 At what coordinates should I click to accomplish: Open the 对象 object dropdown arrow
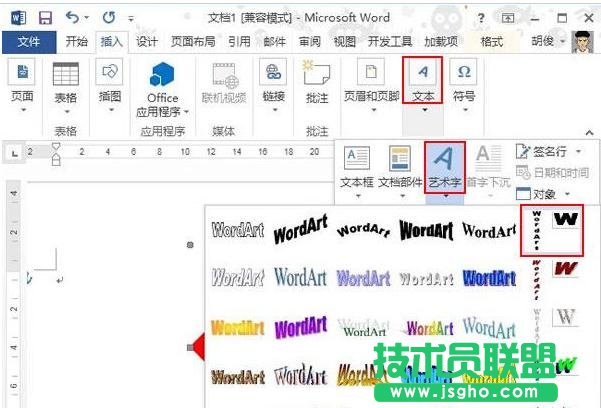(x=568, y=194)
